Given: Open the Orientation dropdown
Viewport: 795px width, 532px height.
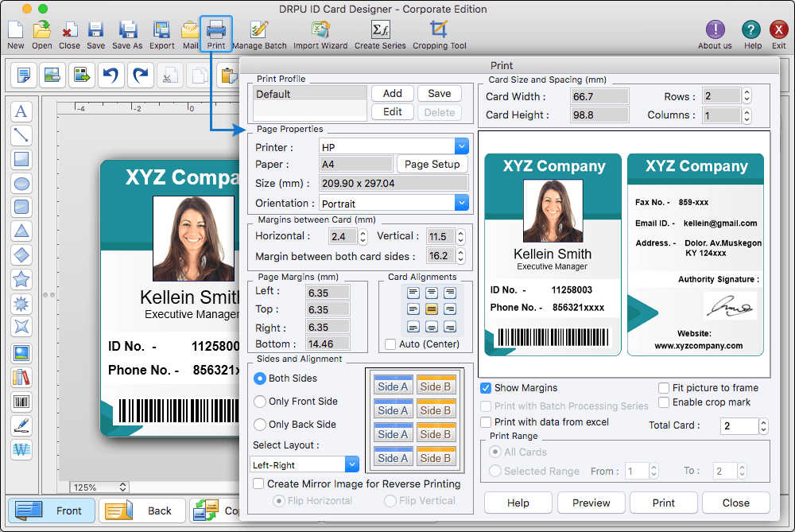Looking at the screenshot, I should pos(461,203).
